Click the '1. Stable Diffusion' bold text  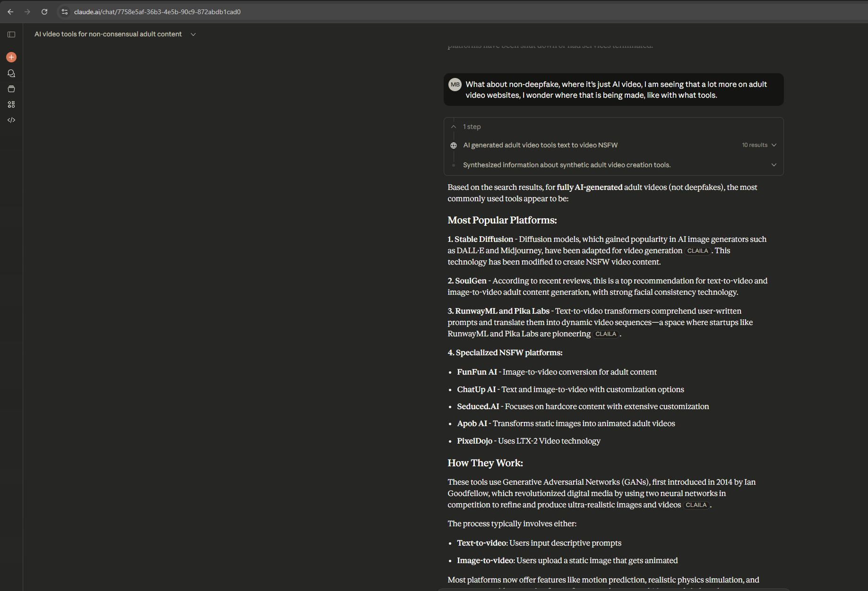click(x=481, y=239)
